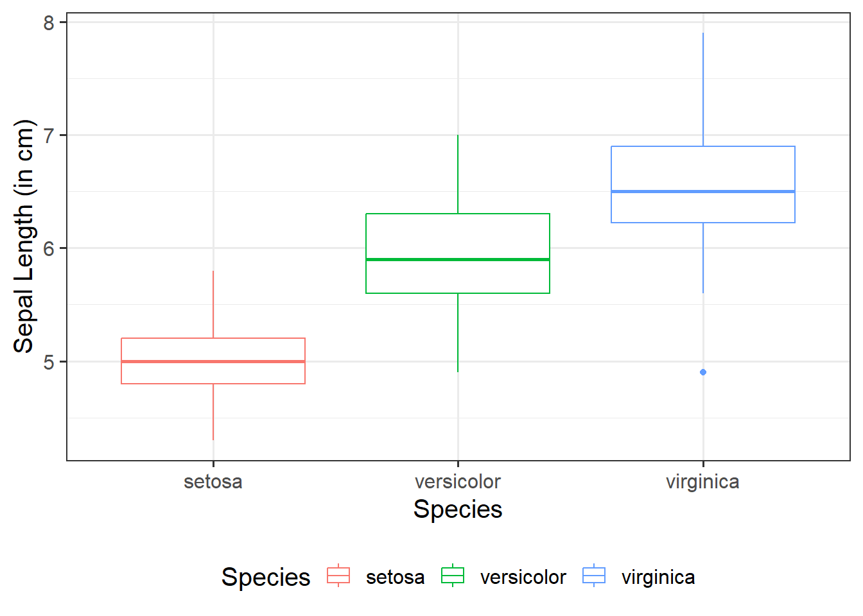Click the setosa legend key icon
Image resolution: width=863 pixels, height=616 pixels.
(x=338, y=576)
